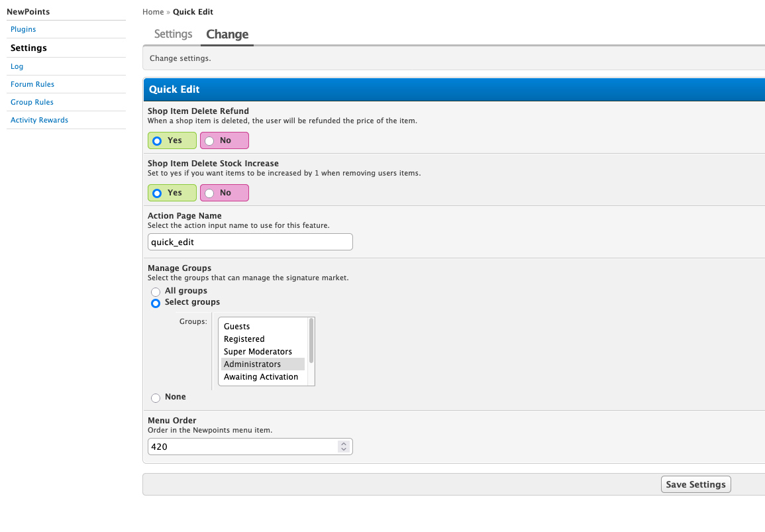765x532 pixels.
Task: Switch to the Settings tab
Action: 173,34
